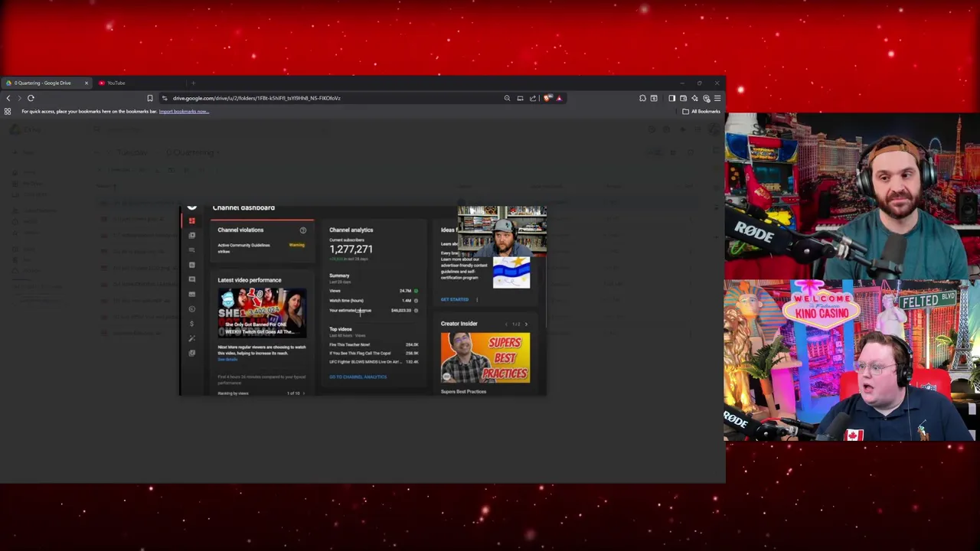Bookmark this page using the bookmark icon
980x551 pixels.
149,98
